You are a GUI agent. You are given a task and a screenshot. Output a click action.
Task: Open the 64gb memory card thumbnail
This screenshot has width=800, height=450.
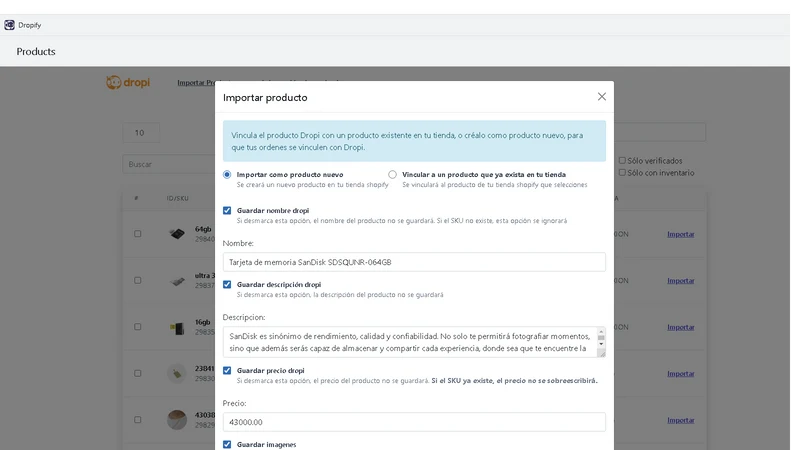pos(177,234)
